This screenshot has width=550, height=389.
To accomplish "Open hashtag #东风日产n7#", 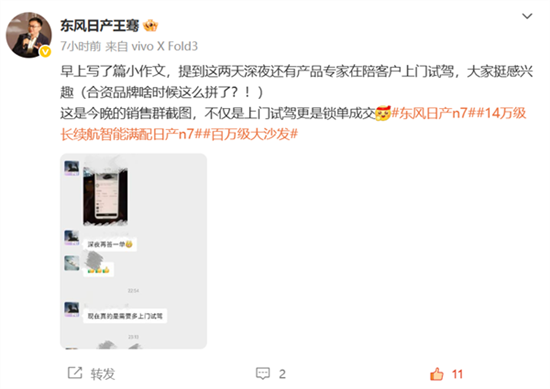I will pyautogui.click(x=430, y=113).
